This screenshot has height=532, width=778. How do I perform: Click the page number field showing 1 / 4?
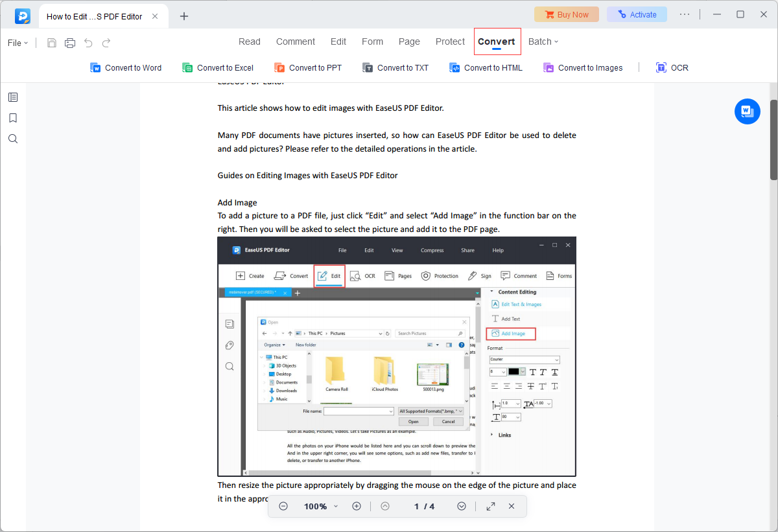coord(424,506)
